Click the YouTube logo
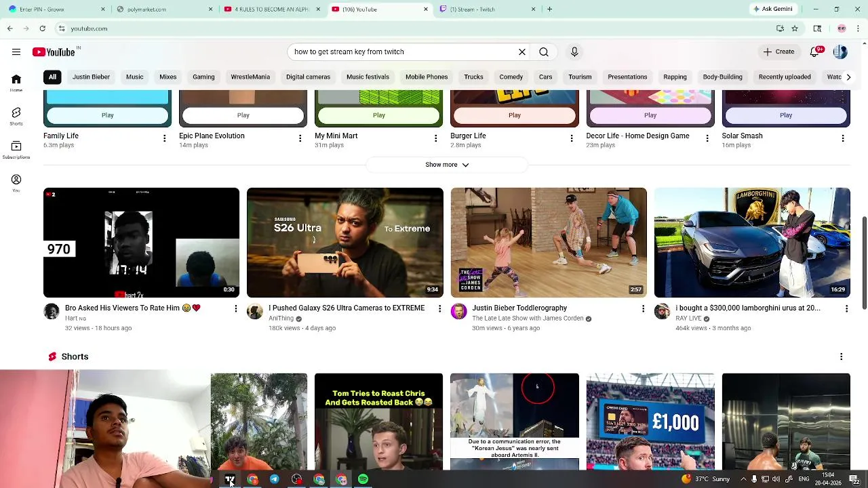868x488 pixels. pos(54,52)
